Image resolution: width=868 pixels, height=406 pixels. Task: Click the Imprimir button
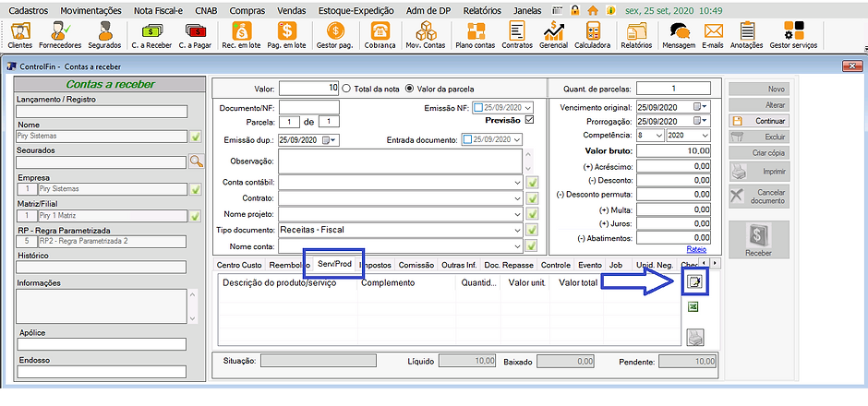pos(759,172)
